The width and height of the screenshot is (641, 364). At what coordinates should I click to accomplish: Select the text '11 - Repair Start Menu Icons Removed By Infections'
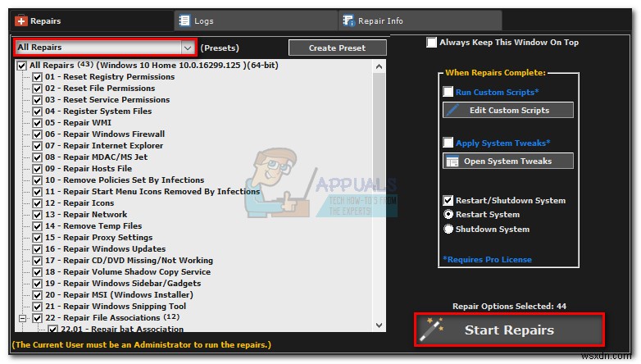(x=152, y=191)
